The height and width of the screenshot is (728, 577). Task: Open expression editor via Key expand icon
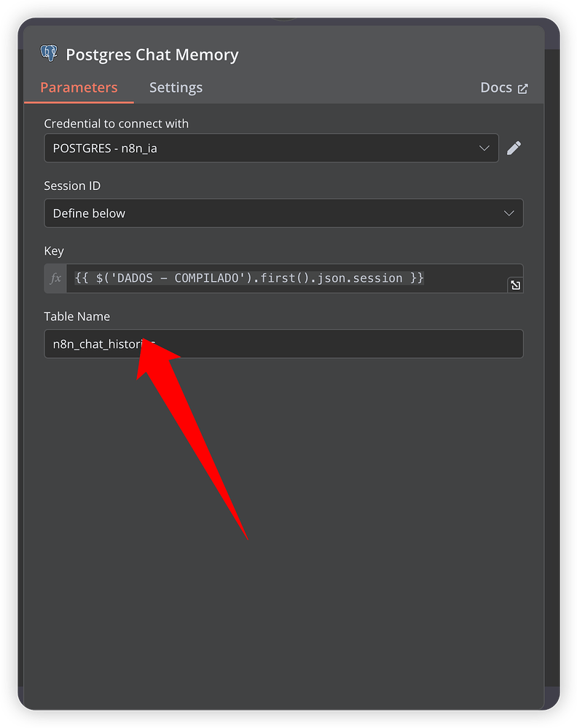coord(515,285)
